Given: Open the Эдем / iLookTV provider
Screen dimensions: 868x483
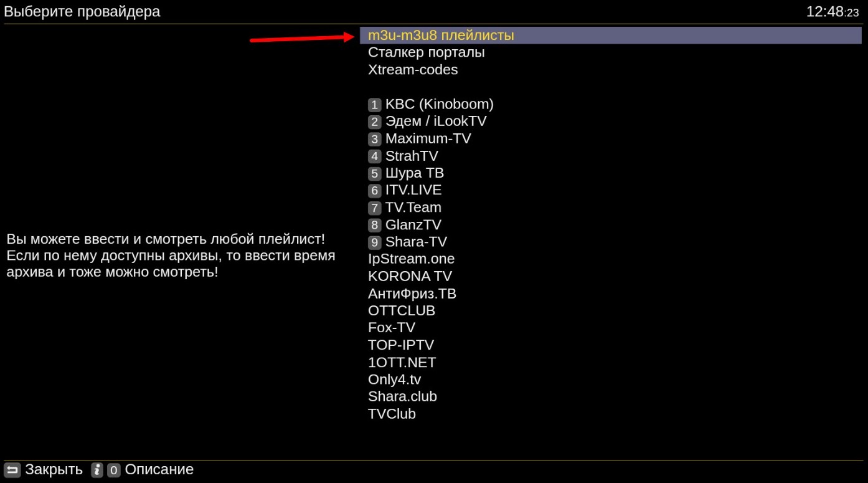Looking at the screenshot, I should point(435,122).
